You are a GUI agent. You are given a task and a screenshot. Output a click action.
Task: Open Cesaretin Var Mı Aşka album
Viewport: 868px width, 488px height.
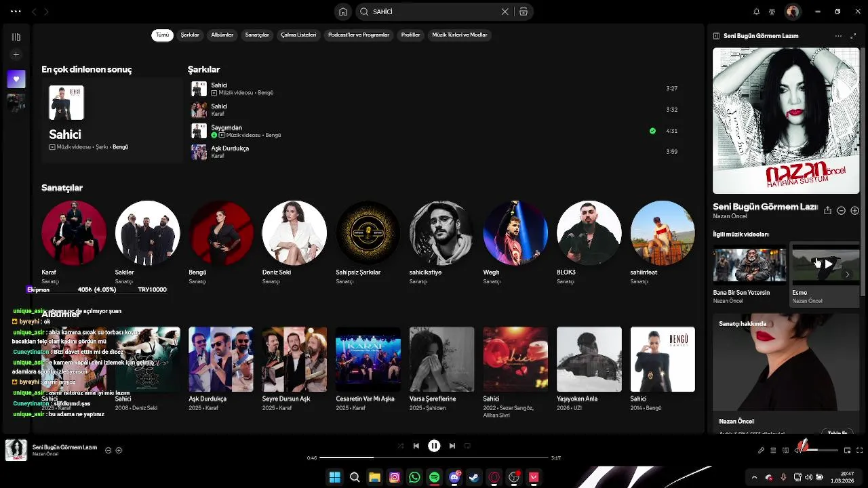pyautogui.click(x=368, y=359)
